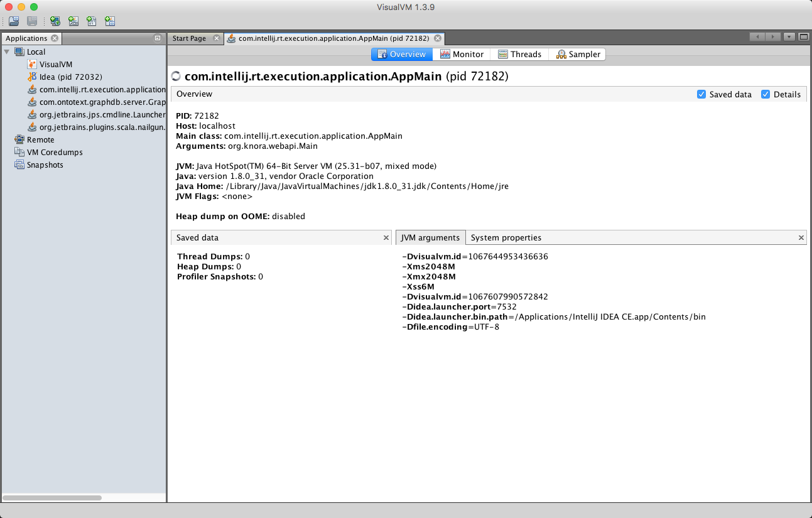This screenshot has height=518, width=812.
Task: Close the Applications panel tab
Action: tap(55, 38)
